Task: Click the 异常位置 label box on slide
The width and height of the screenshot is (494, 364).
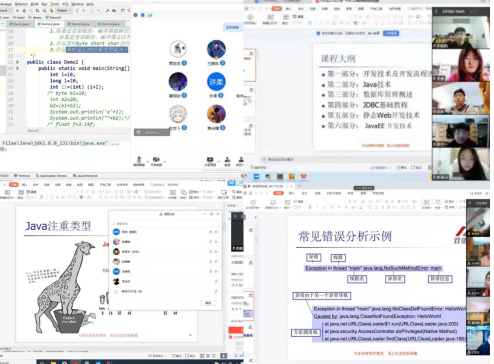Action: [440, 279]
